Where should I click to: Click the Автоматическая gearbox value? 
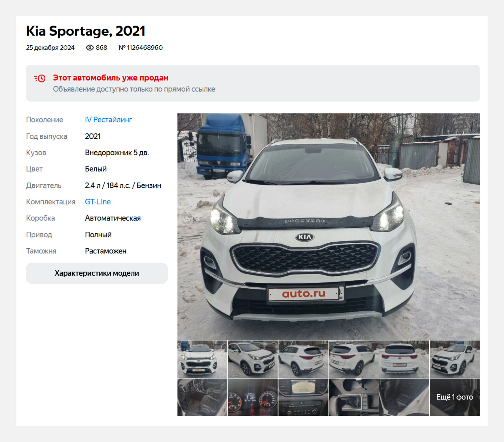click(113, 218)
